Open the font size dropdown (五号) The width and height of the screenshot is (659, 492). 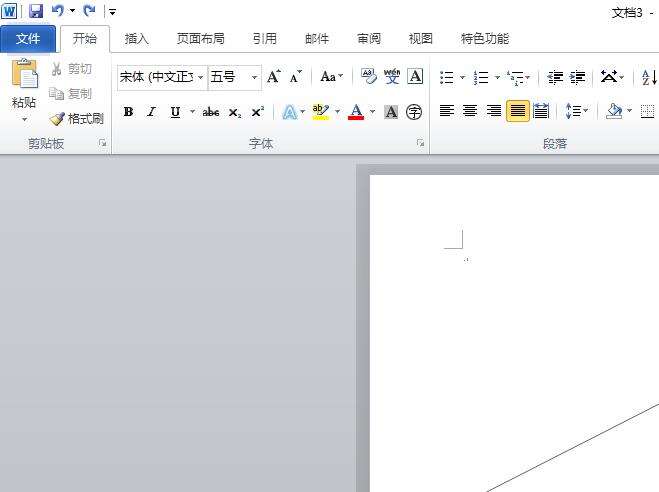(254, 77)
